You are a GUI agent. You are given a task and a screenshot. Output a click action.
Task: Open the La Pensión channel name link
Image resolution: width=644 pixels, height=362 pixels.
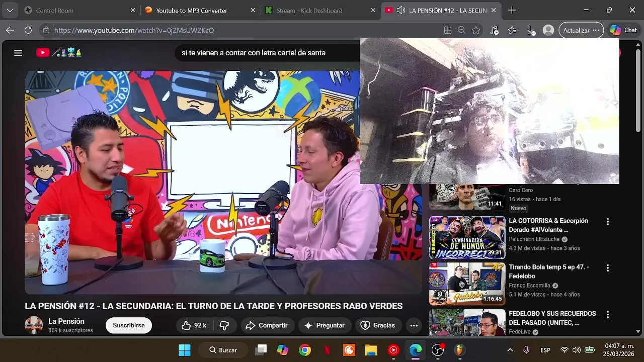point(66,321)
